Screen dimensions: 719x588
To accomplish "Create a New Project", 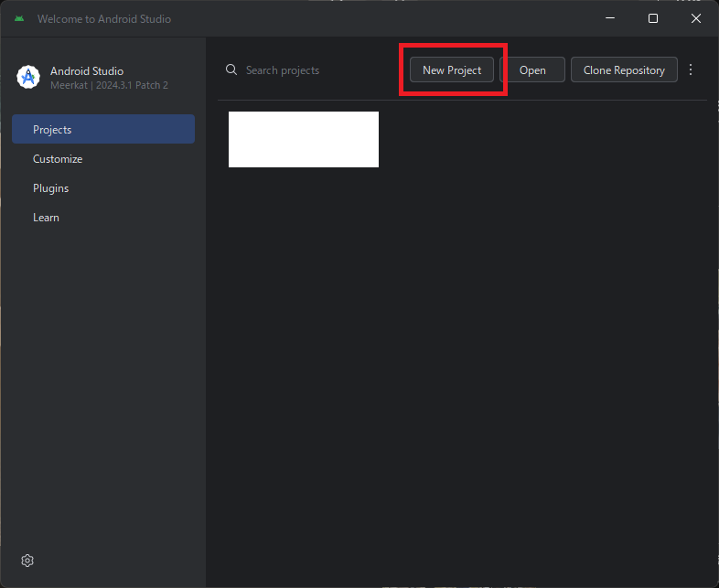I will pyautogui.click(x=452, y=70).
